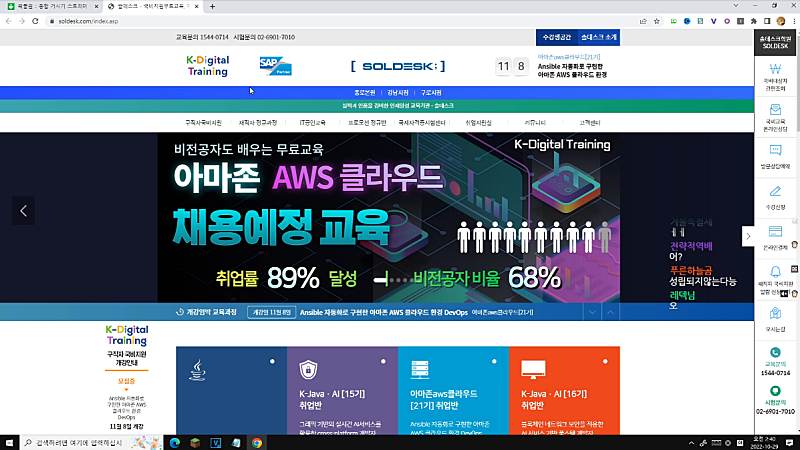800x450 pixels.
Task: Click the 국비대상자 간편조회 won icon
Action: pos(775,69)
